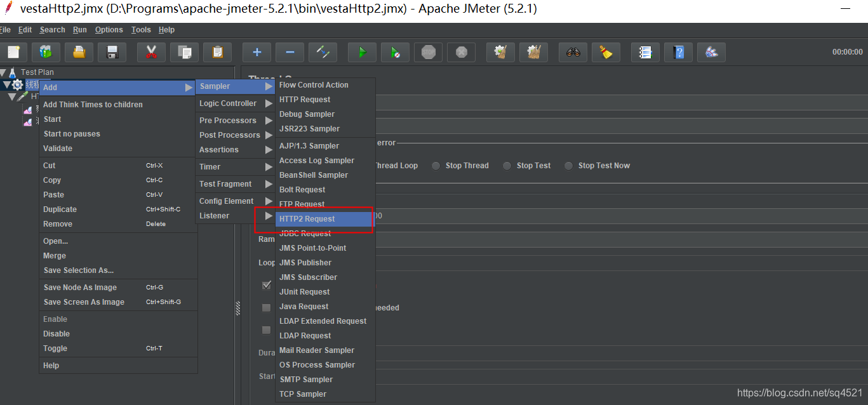Open Help via blue question-mark icon
The image size is (868, 405).
click(678, 52)
